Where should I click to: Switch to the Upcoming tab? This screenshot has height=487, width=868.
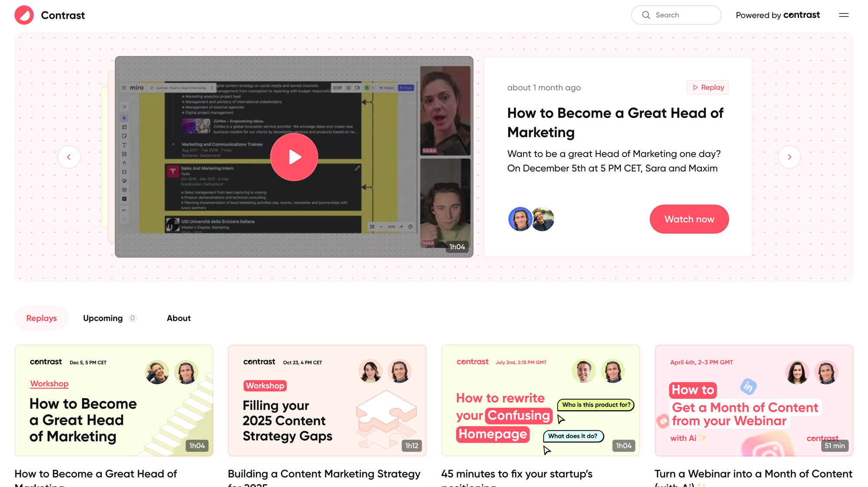tap(103, 318)
